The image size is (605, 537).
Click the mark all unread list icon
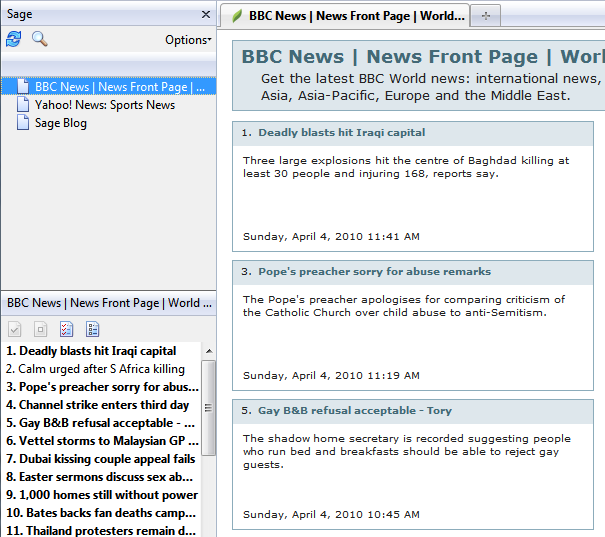coord(93,329)
